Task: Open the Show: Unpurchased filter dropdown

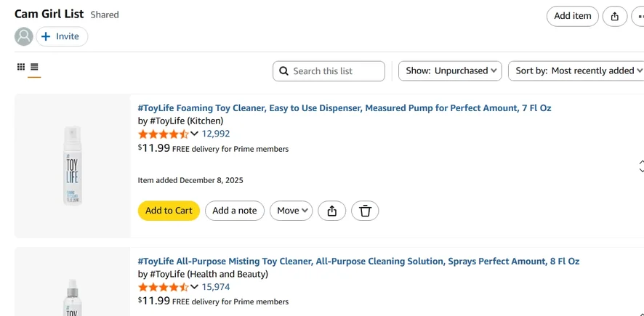Action: 450,71
